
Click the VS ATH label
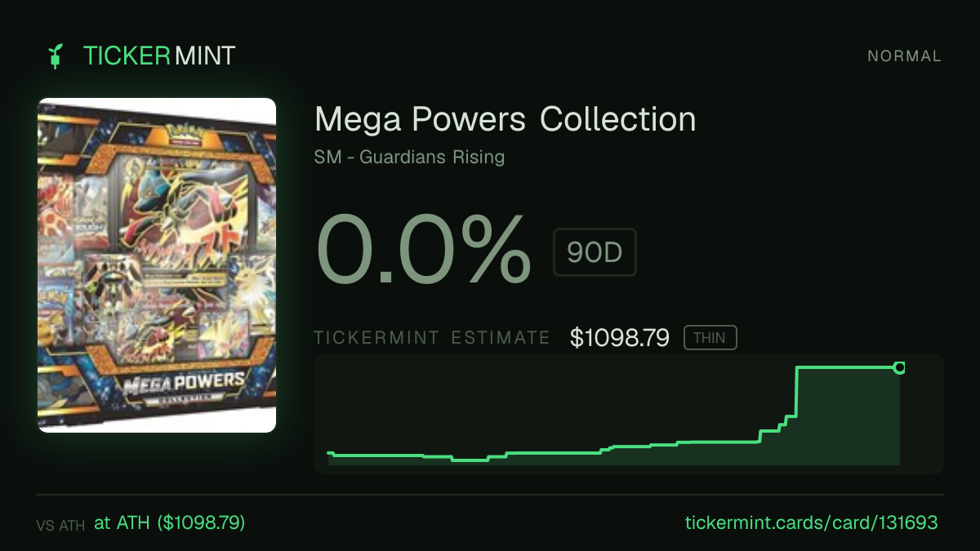click(x=60, y=526)
